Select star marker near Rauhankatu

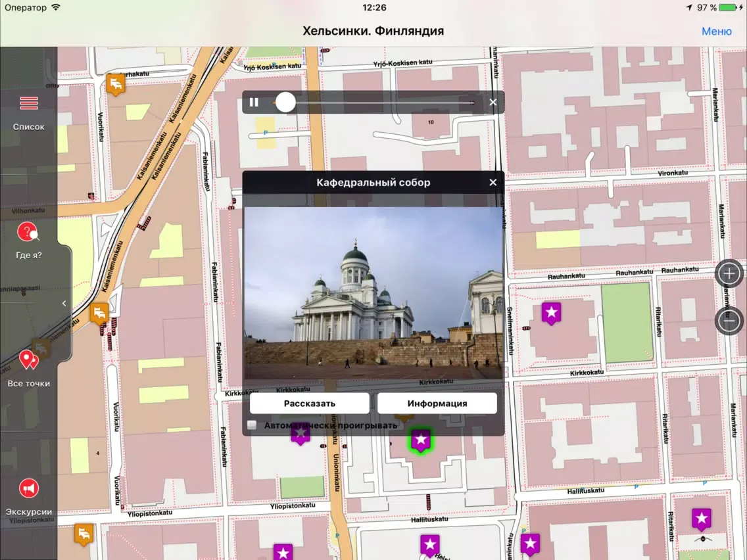point(551,314)
